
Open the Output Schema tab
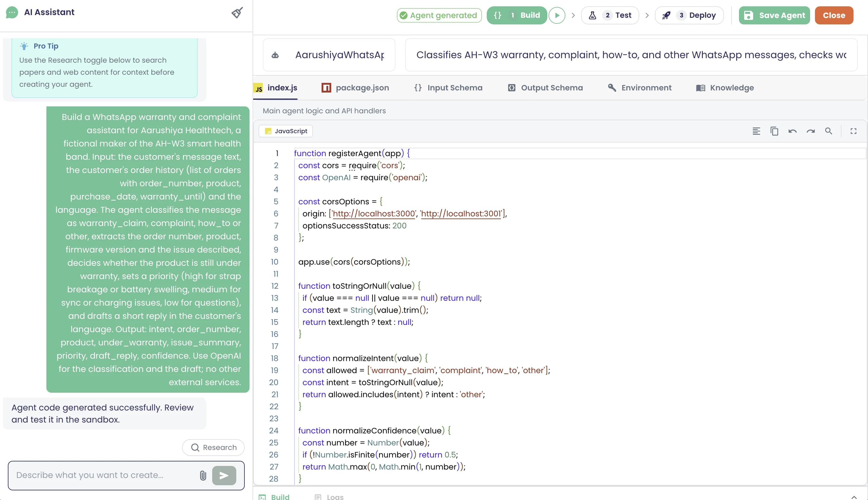click(x=545, y=88)
